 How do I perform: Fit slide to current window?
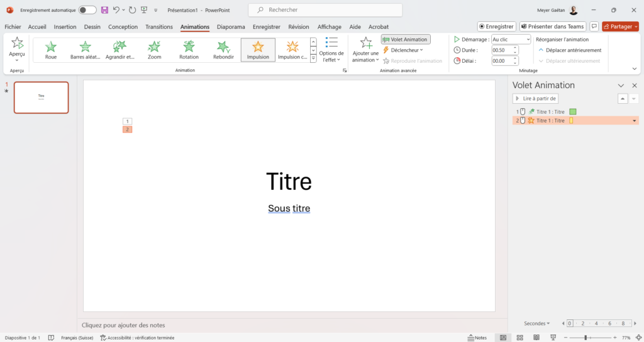(x=638, y=338)
